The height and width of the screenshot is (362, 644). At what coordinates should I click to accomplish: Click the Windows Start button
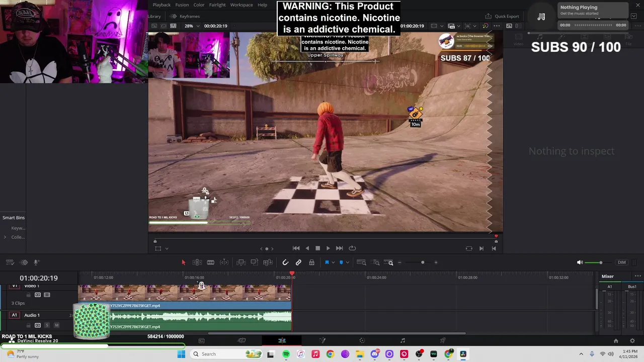181,354
